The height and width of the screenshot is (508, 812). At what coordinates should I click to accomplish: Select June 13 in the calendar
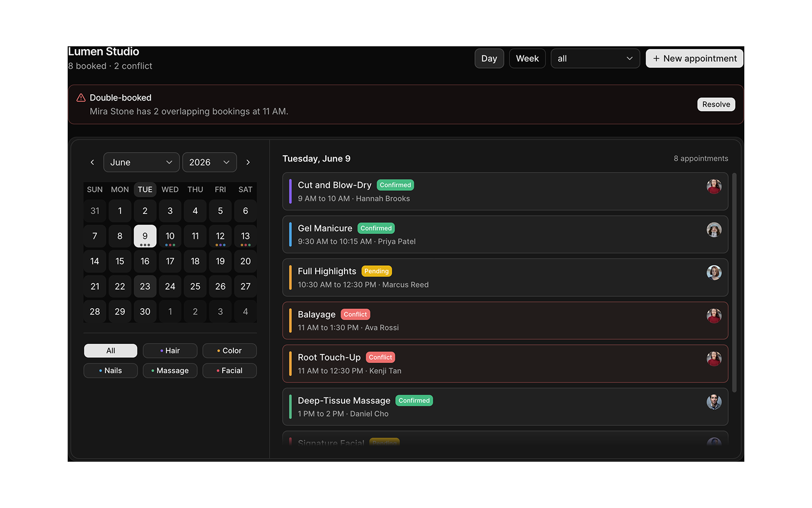click(x=245, y=237)
